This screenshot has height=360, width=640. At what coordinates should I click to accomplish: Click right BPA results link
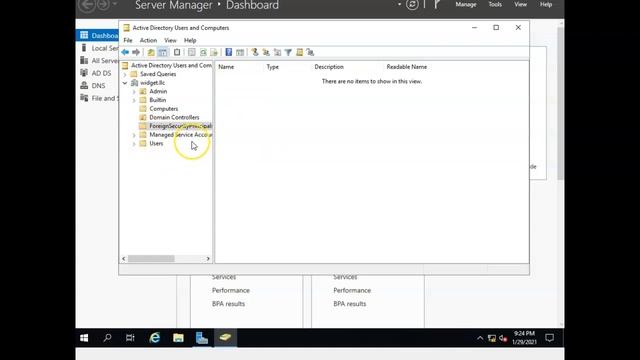point(349,304)
